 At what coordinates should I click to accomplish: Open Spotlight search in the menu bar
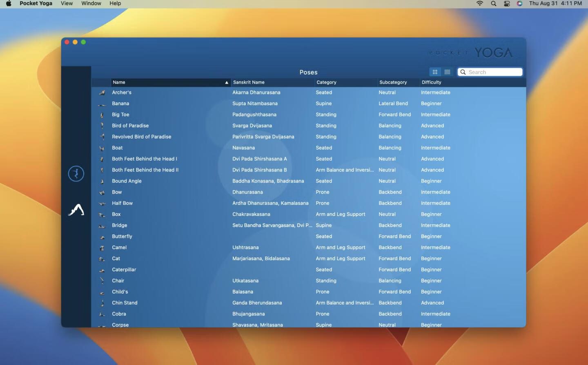click(x=494, y=3)
